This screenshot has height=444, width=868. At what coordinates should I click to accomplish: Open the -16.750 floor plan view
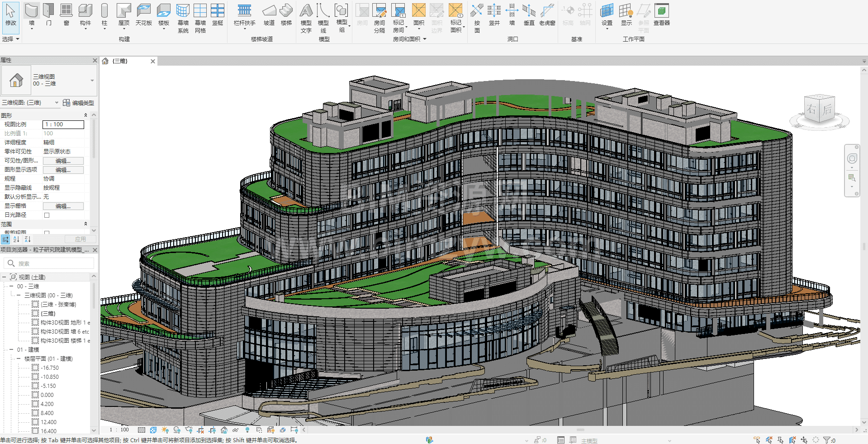[x=49, y=368]
